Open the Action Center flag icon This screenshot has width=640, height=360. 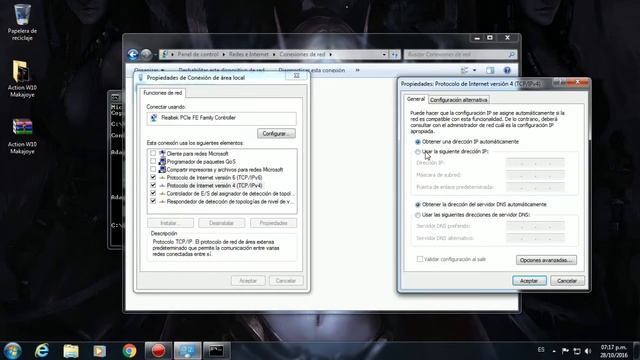coord(565,351)
